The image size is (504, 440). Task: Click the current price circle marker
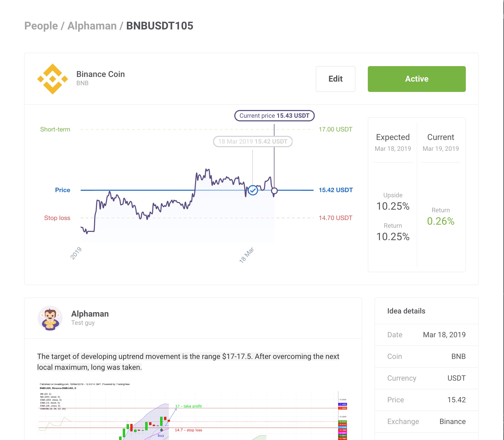coord(274,191)
